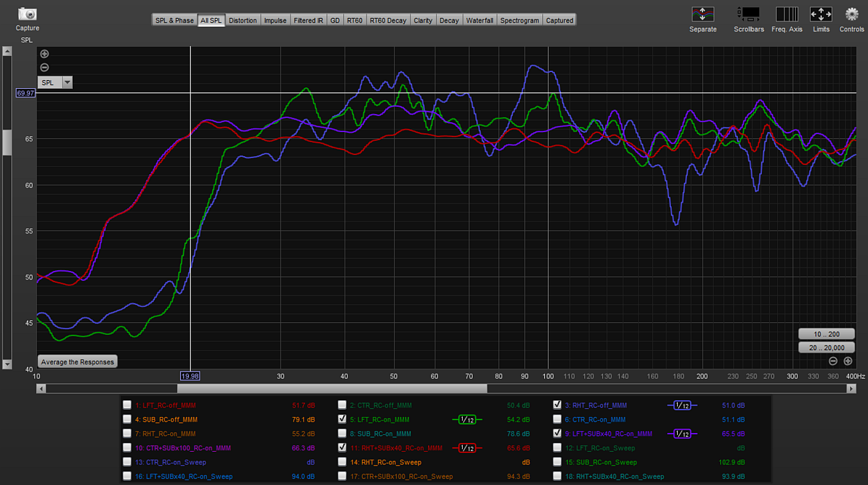Image resolution: width=868 pixels, height=485 pixels.
Task: Select the All SPL tab
Action: pyautogui.click(x=211, y=20)
